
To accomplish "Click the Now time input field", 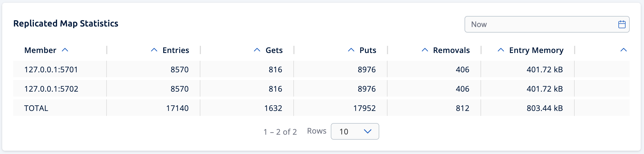I will [x=539, y=24].
